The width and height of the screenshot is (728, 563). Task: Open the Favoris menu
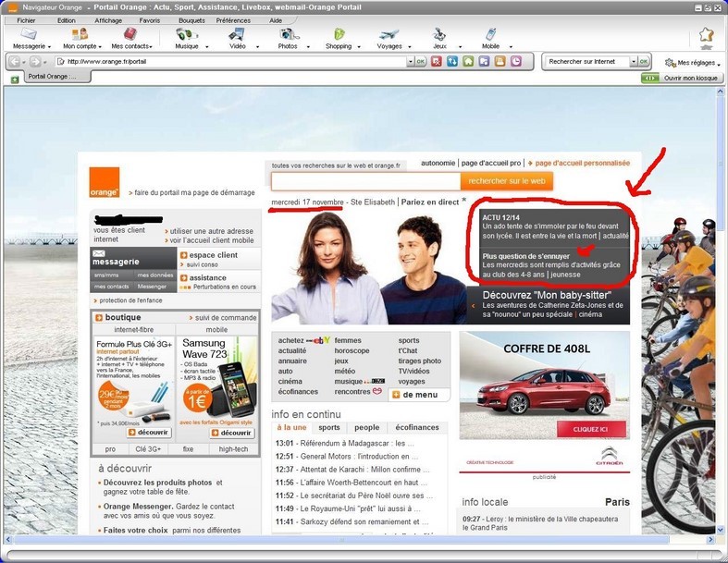pyautogui.click(x=150, y=20)
